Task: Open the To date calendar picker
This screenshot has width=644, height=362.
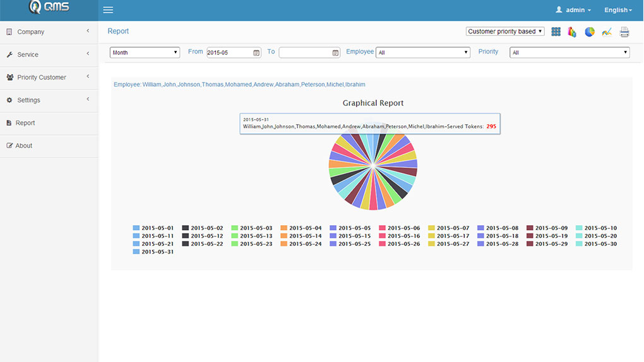Action: point(336,53)
